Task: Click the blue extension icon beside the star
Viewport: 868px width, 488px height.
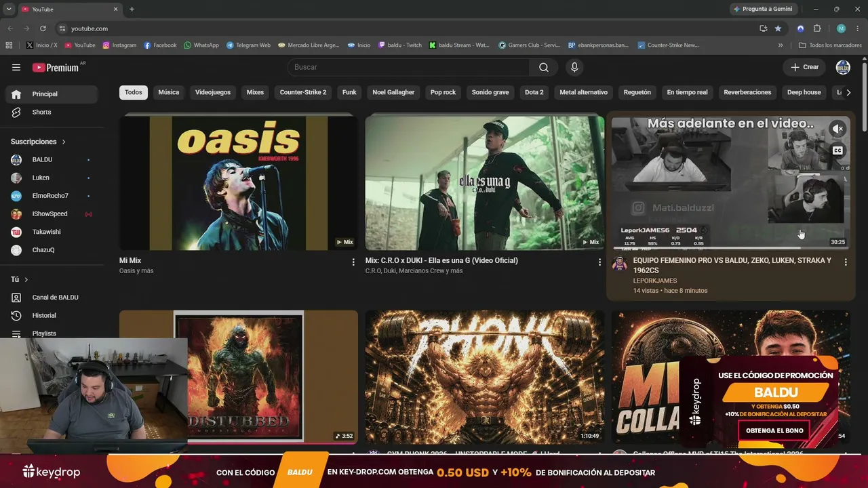Action: 800,28
